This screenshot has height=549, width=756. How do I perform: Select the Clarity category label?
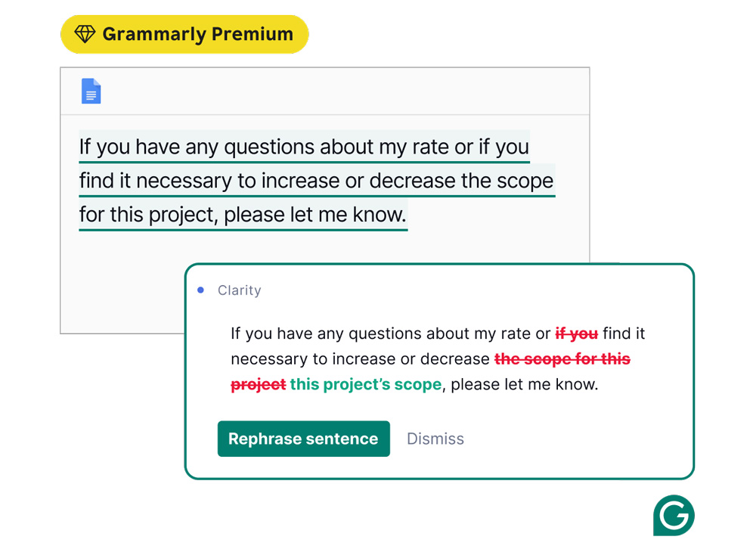(x=239, y=290)
